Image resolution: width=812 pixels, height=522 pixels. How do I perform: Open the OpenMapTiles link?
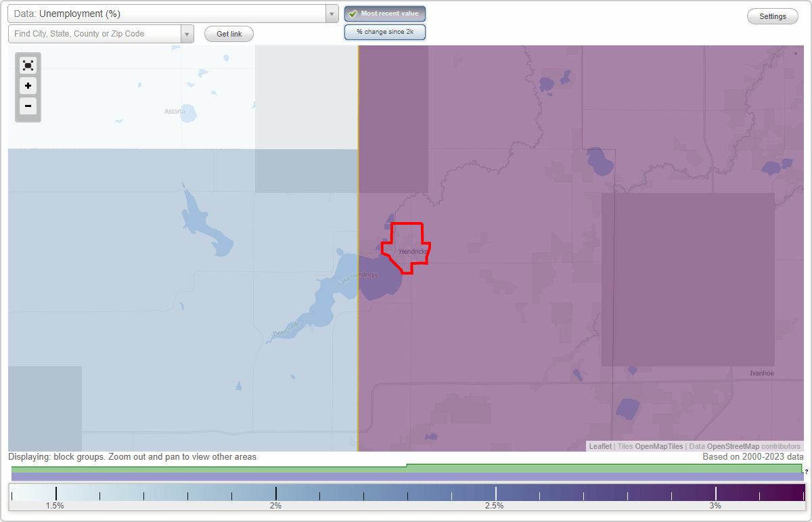(x=657, y=446)
